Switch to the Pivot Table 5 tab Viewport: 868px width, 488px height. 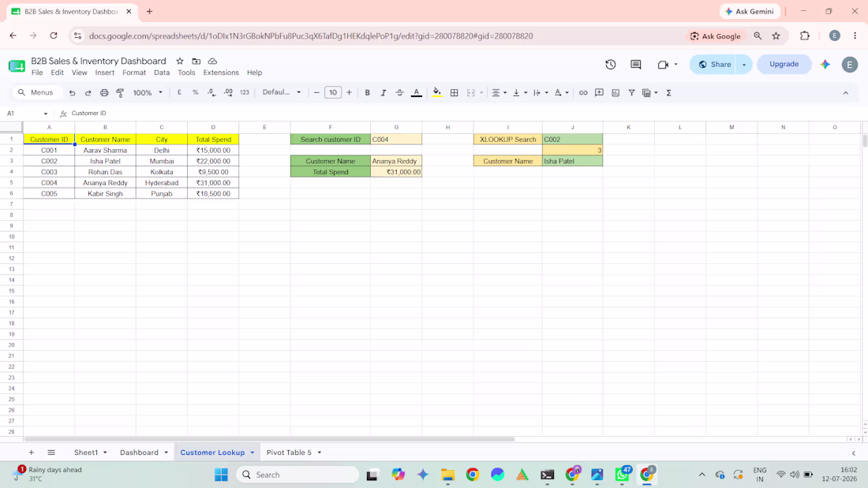click(289, 453)
